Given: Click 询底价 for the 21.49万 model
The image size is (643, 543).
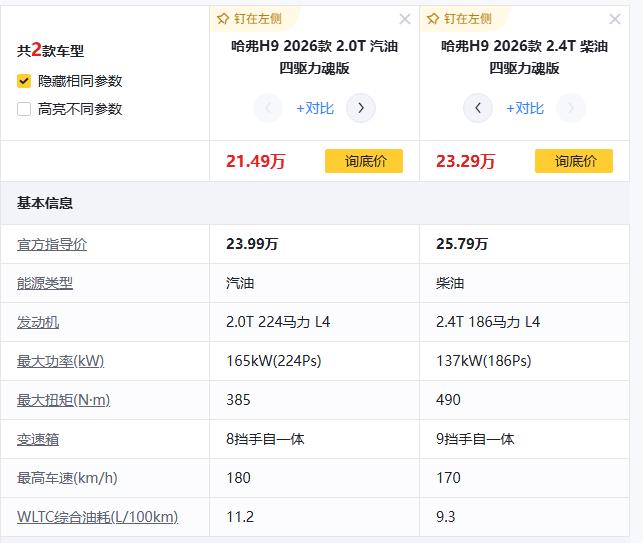Looking at the screenshot, I should [364, 161].
